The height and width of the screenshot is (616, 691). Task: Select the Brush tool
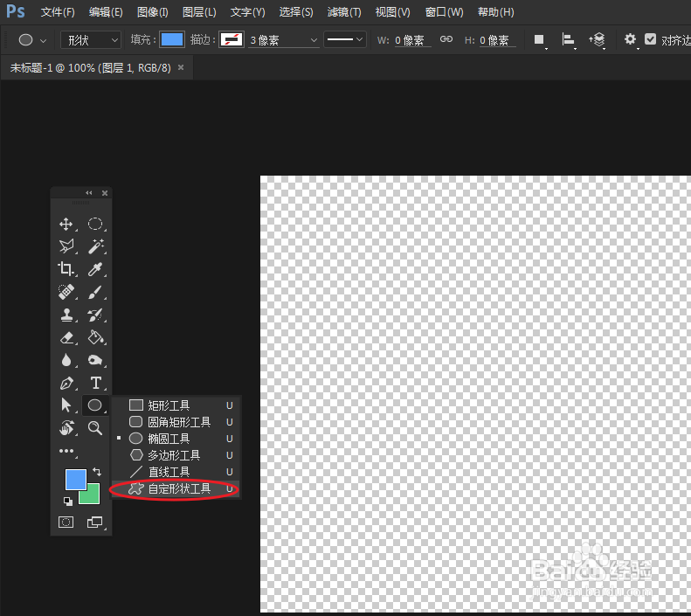[95, 292]
